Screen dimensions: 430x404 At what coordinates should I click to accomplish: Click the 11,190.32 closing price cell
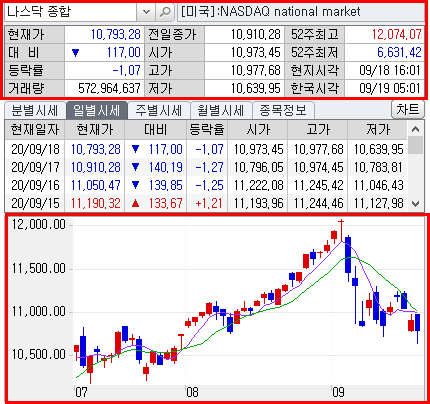tap(95, 203)
